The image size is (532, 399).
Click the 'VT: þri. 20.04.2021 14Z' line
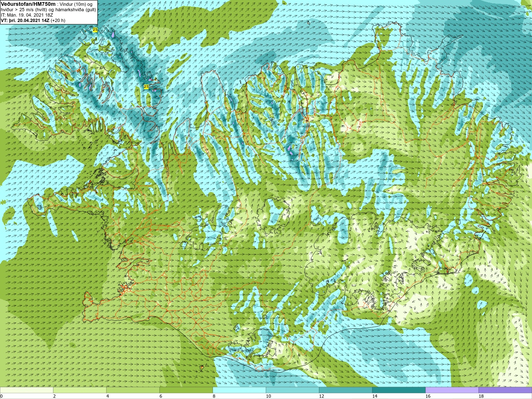point(25,20)
